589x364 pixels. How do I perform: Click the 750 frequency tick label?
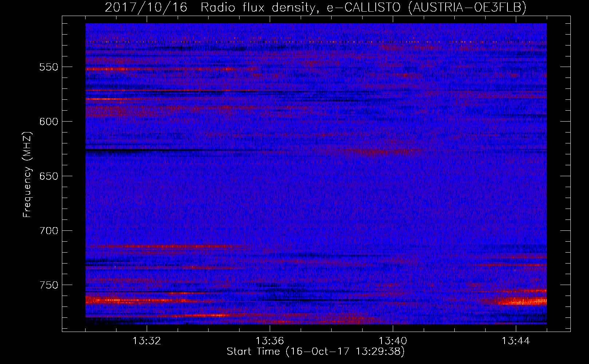[x=49, y=285]
